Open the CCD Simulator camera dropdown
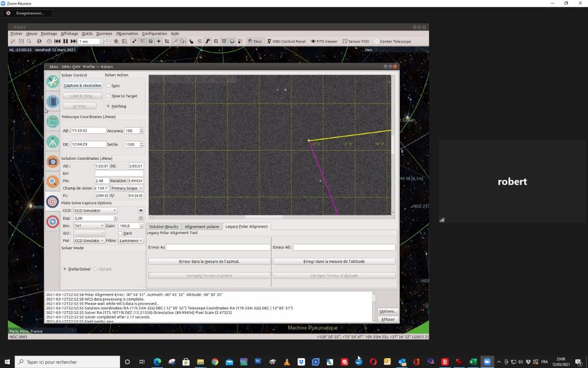This screenshot has height=368, width=588. [95, 210]
